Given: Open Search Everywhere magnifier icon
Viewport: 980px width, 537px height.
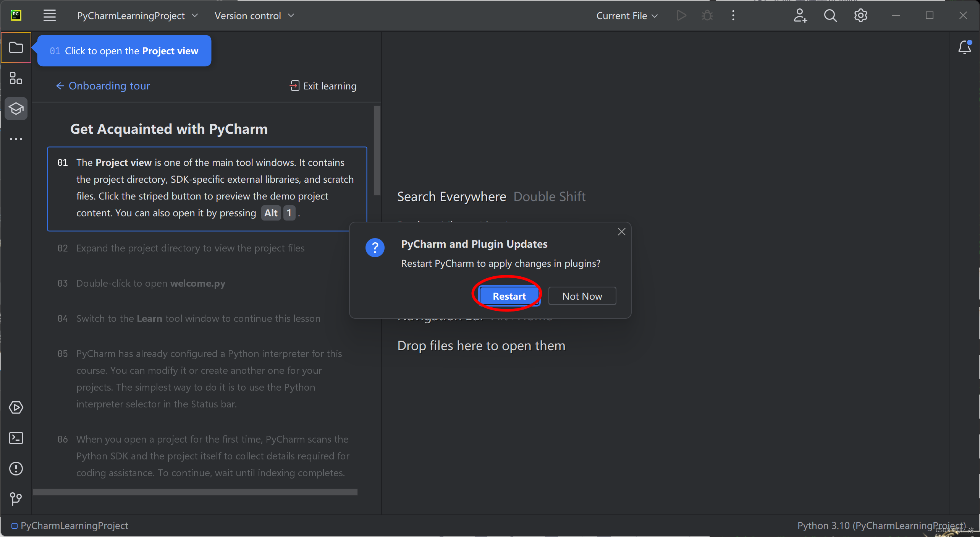Looking at the screenshot, I should point(830,16).
